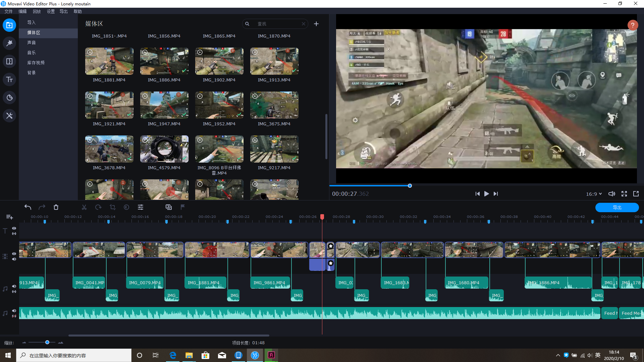644x362 pixels.
Task: Enter fullscreen preview mode
Action: click(x=624, y=194)
